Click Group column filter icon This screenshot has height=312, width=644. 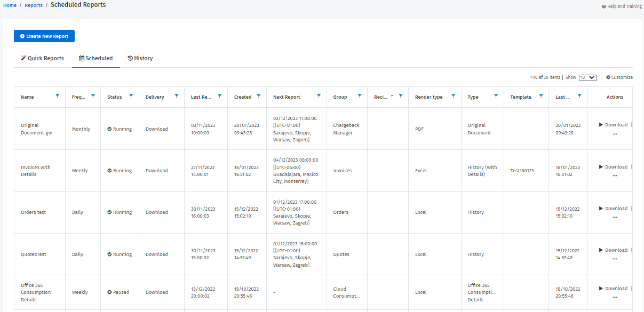360,97
